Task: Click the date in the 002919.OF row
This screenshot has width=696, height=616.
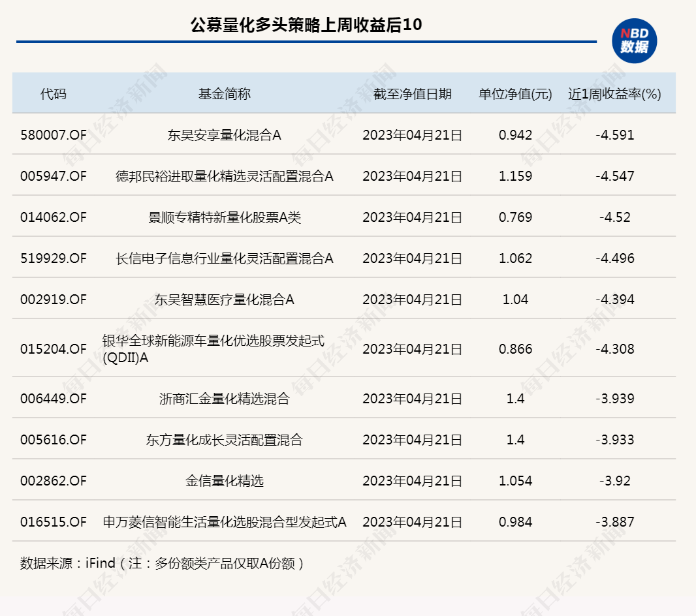Action: (413, 300)
